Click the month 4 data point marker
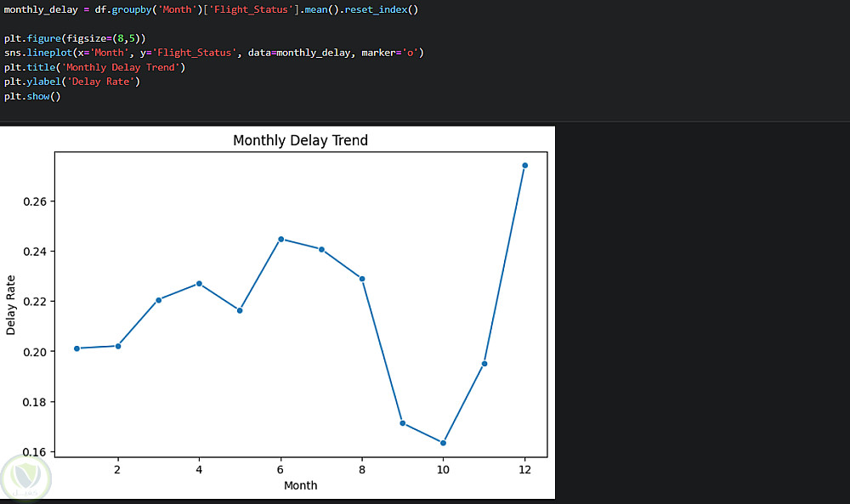 click(x=199, y=283)
